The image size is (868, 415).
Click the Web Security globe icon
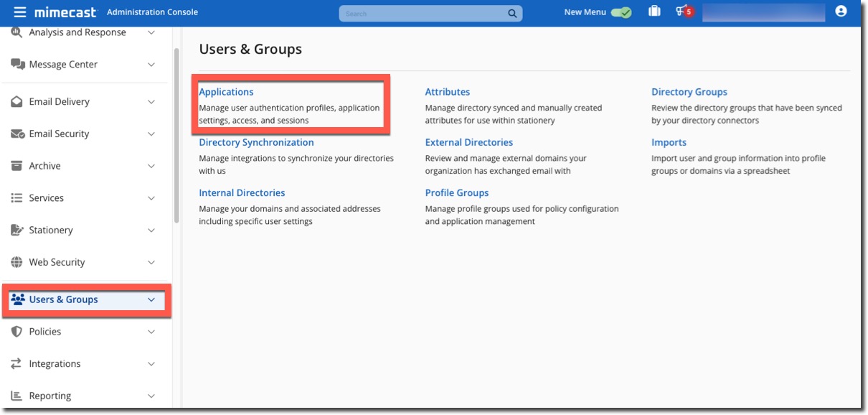tap(16, 261)
